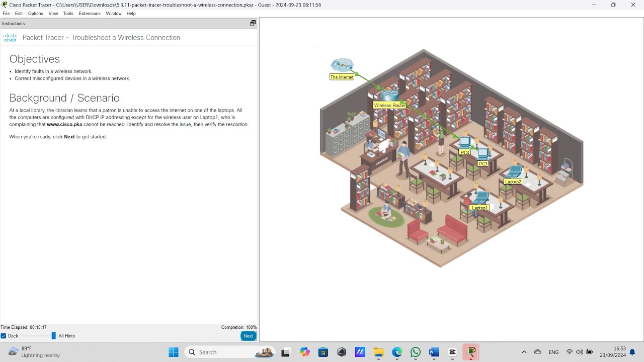
Task: Select the Laptop1 device
Action: click(480, 198)
